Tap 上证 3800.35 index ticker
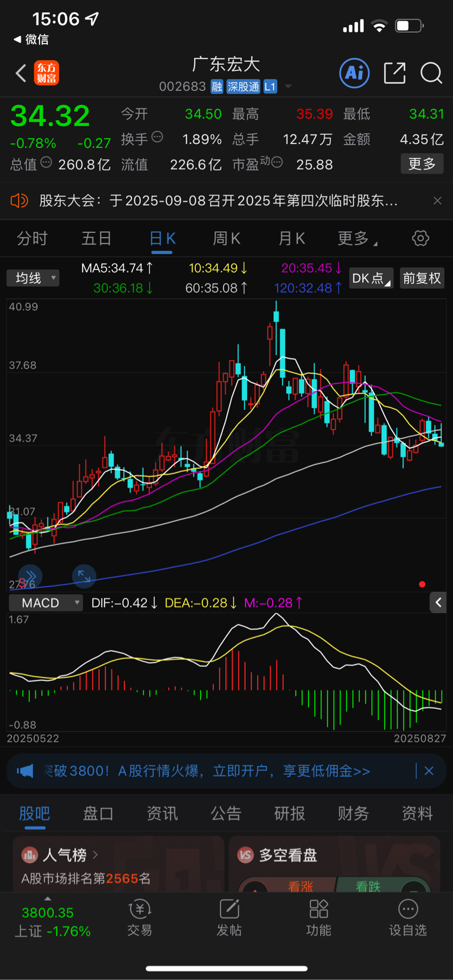This screenshot has width=453, height=980. tap(52, 922)
